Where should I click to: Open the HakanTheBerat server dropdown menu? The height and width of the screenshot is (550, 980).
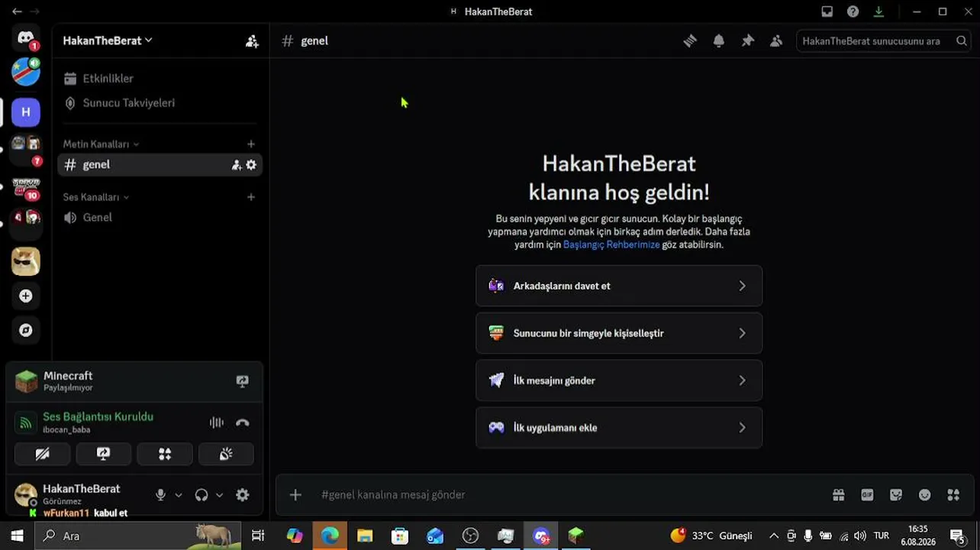[108, 40]
